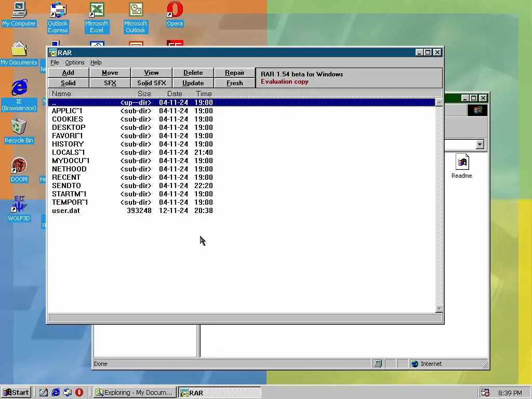Click scroll up arrow in RAR list

(x=439, y=102)
